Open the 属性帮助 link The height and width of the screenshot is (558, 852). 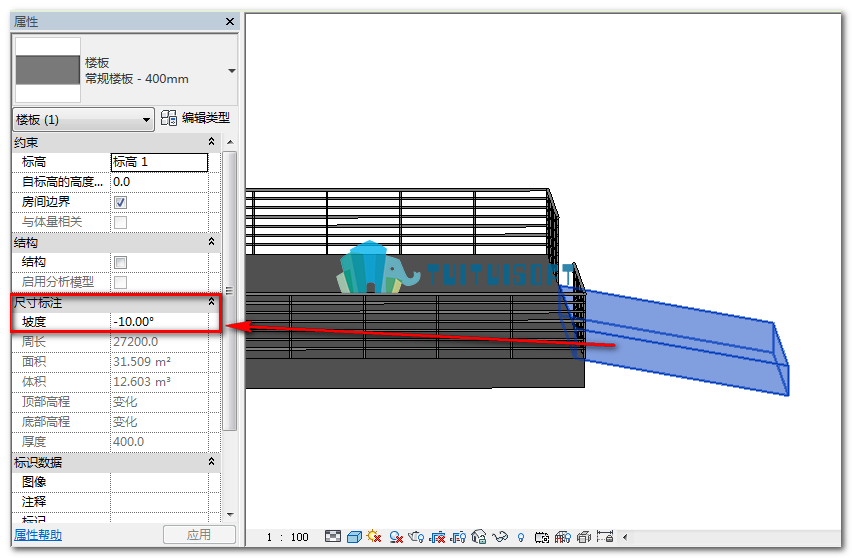(x=38, y=535)
